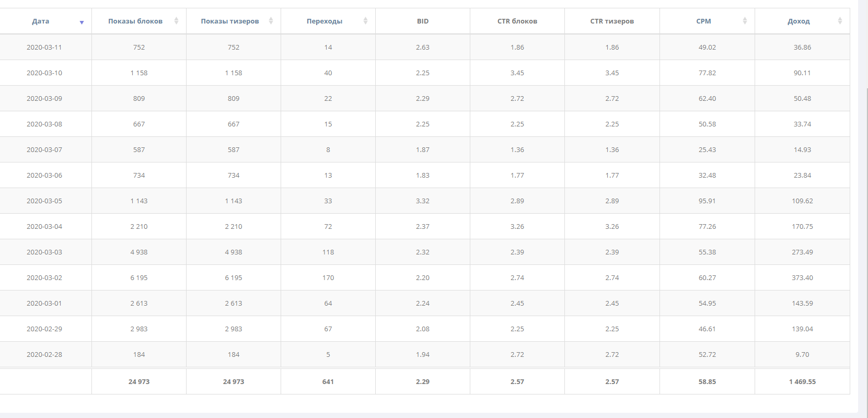Click the CTR тизеров column header
868x418 pixels.
(x=612, y=21)
